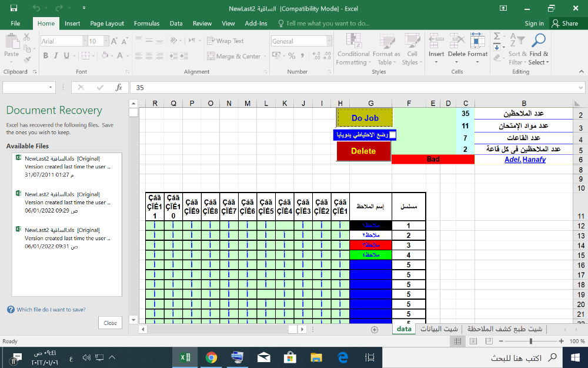Open Find & Select dropdown
The width and height of the screenshot is (588, 368).
(539, 49)
